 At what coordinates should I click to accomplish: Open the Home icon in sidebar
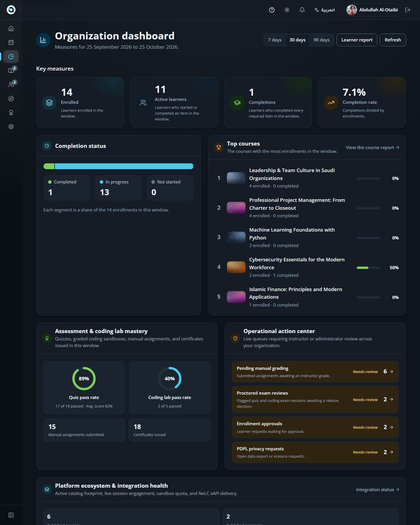tap(11, 29)
